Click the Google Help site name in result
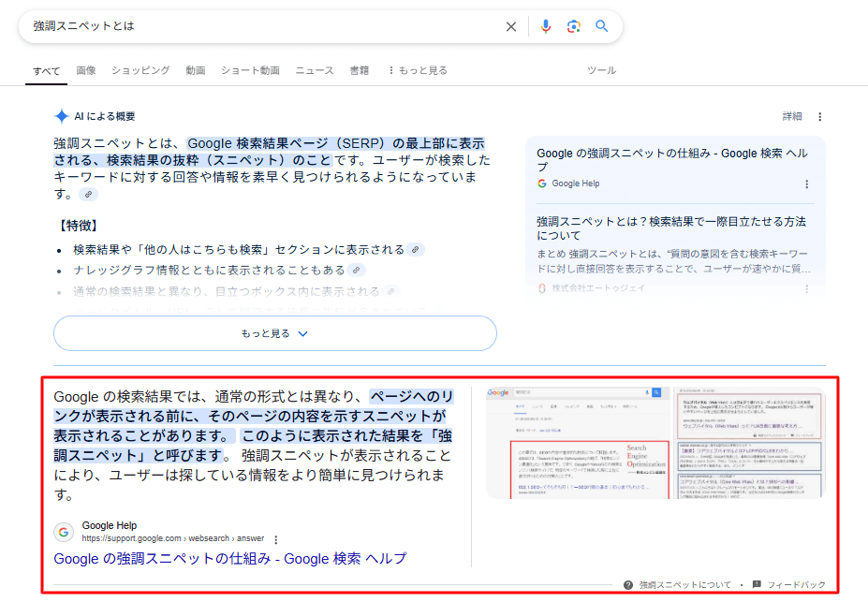868x602 pixels. point(109,525)
